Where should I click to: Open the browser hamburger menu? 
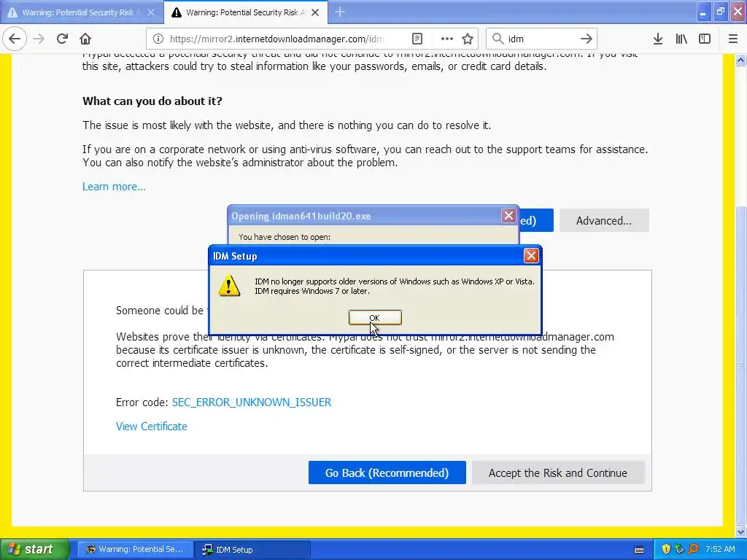(x=733, y=39)
